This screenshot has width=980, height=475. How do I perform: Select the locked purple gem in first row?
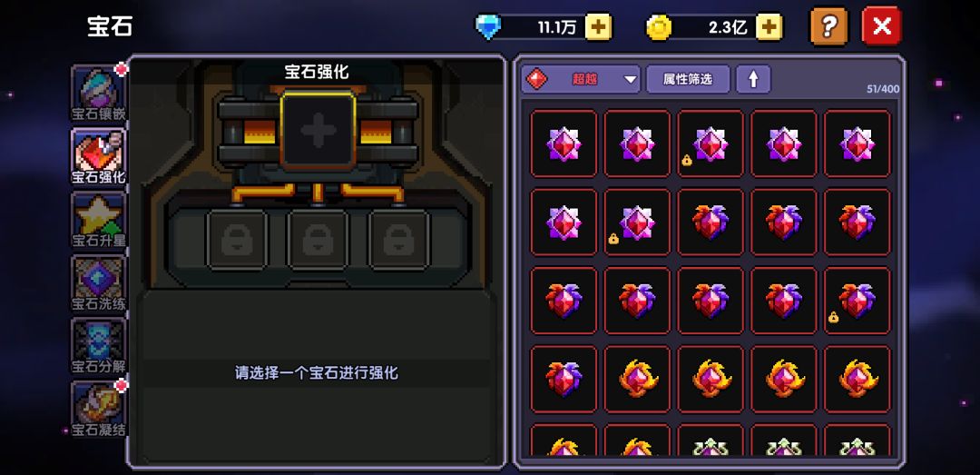point(710,143)
